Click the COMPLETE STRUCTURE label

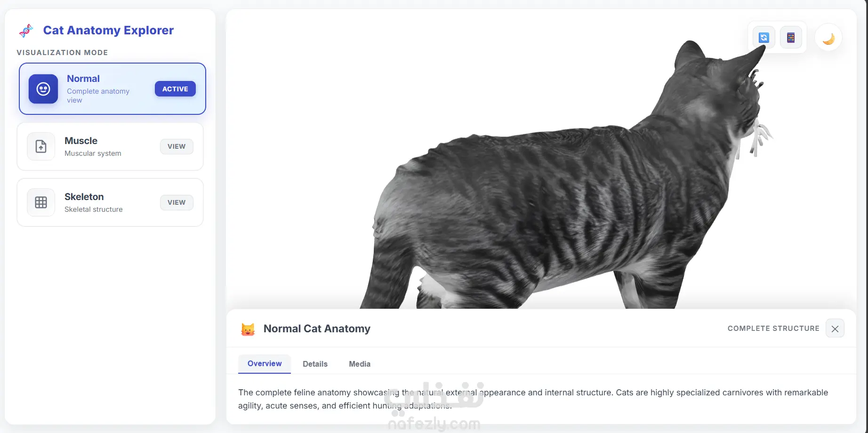773,329
